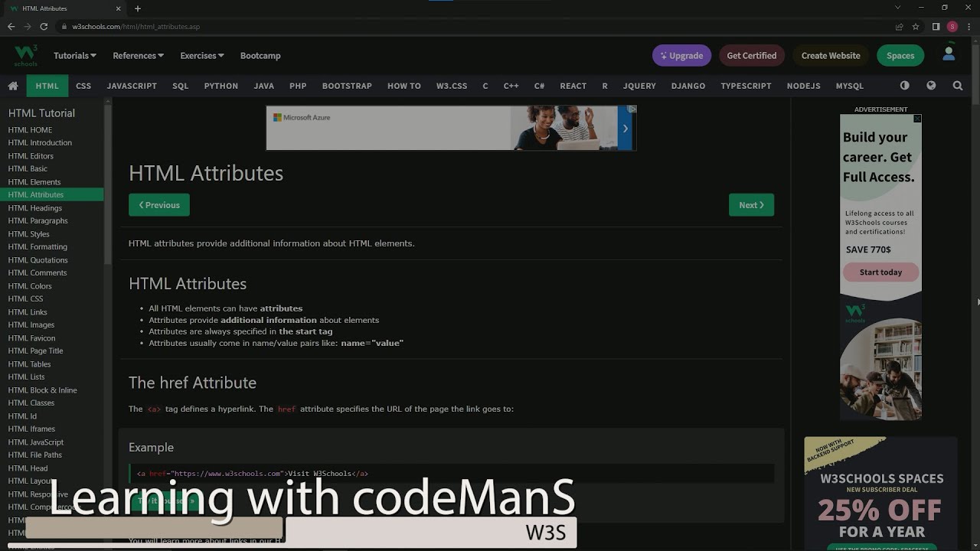The height and width of the screenshot is (551, 980).
Task: Reload the page
Action: pyautogui.click(x=44, y=26)
